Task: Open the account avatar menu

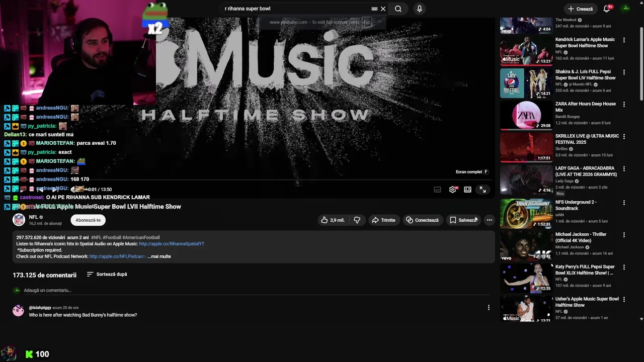Action: (625, 9)
